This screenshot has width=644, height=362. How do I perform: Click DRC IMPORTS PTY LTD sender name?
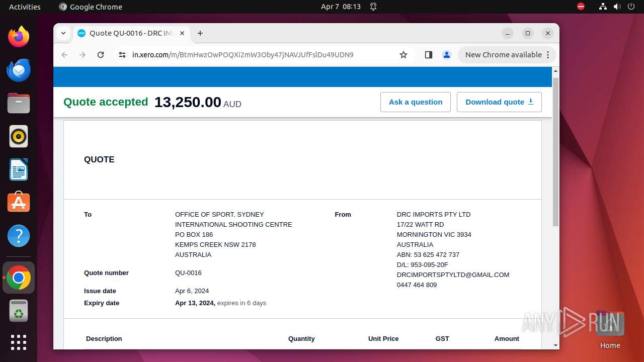click(434, 214)
